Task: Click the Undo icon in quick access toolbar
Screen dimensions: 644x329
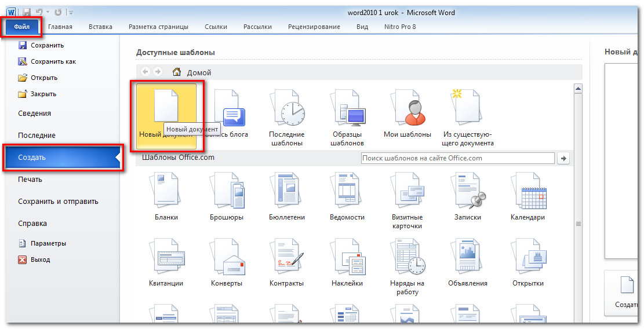Action: tap(39, 12)
